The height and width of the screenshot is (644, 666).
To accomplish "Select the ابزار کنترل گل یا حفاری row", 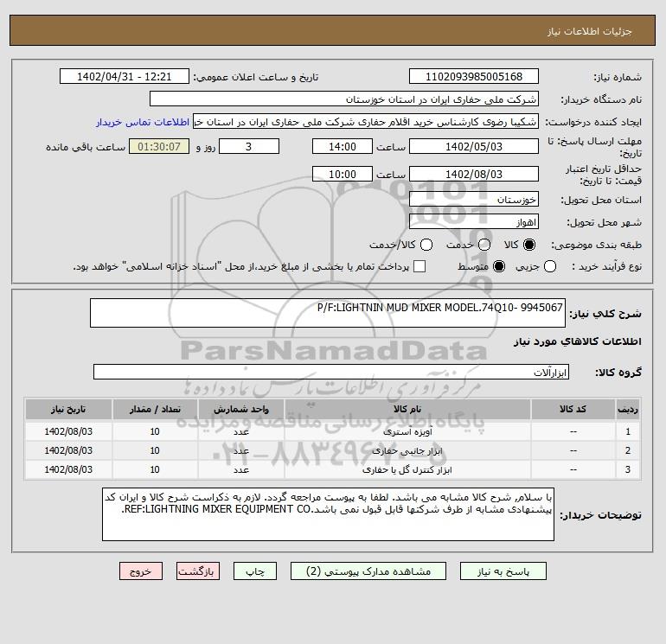I will (333, 469).
